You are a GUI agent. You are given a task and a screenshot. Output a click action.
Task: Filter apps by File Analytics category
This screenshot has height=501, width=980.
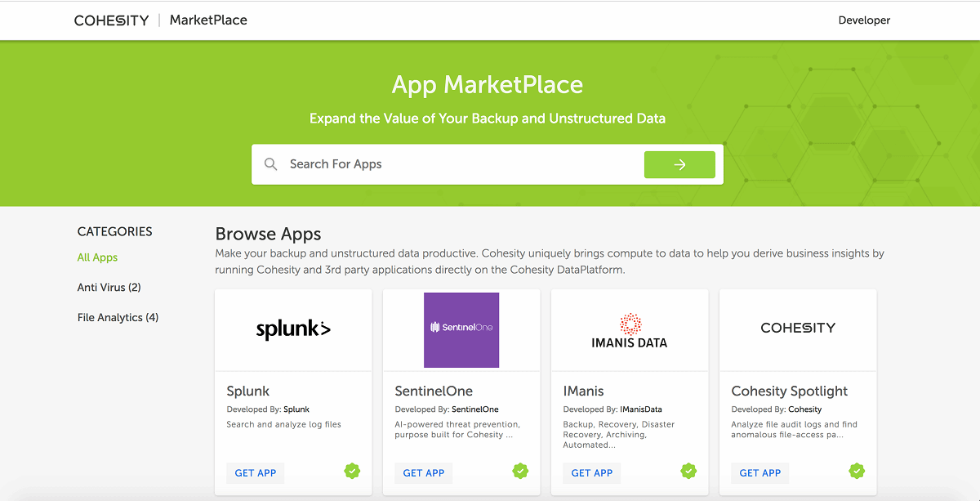click(x=118, y=317)
